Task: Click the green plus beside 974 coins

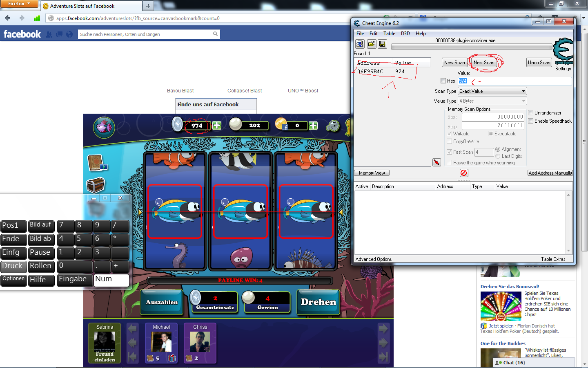Action: click(x=217, y=126)
